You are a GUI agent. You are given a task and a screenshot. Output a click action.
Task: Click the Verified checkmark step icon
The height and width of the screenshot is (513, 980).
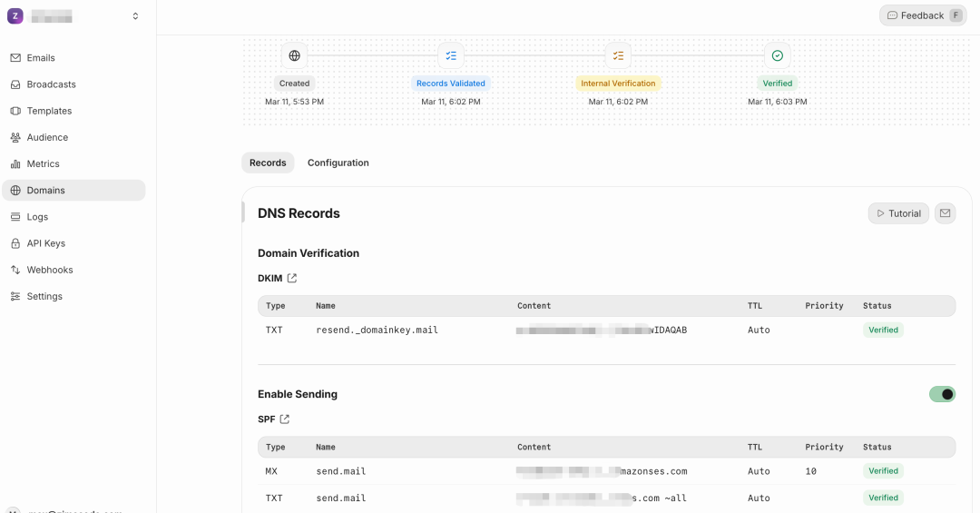pos(778,55)
